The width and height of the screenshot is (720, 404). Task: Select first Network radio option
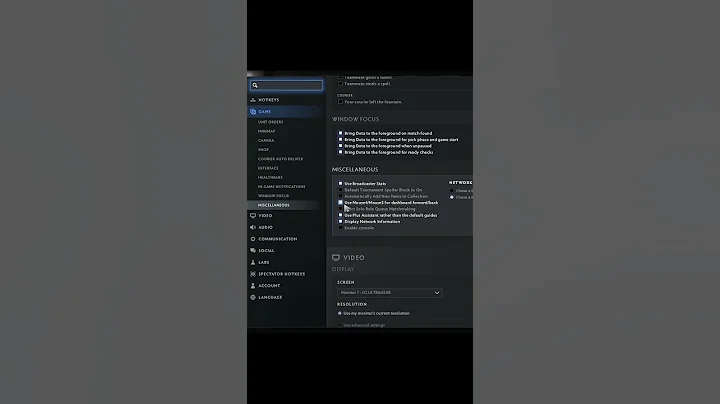click(x=452, y=191)
